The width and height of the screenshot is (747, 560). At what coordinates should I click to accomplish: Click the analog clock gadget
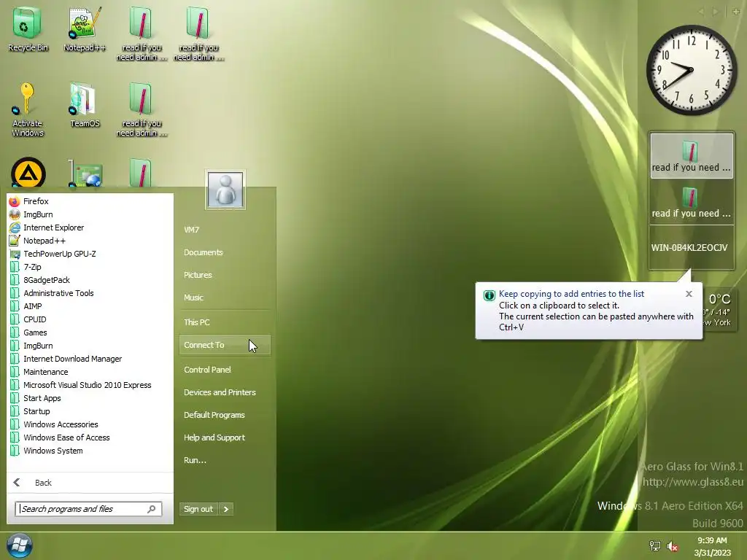(692, 70)
